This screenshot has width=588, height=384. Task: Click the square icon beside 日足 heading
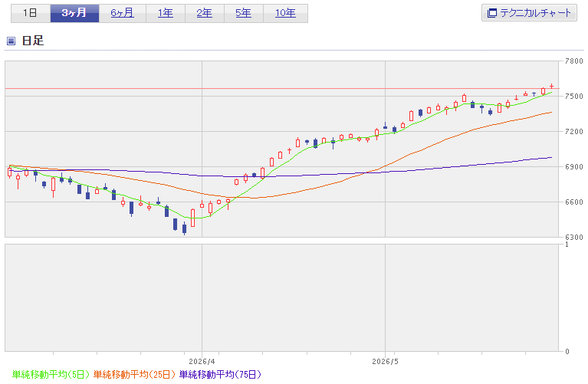(x=11, y=41)
